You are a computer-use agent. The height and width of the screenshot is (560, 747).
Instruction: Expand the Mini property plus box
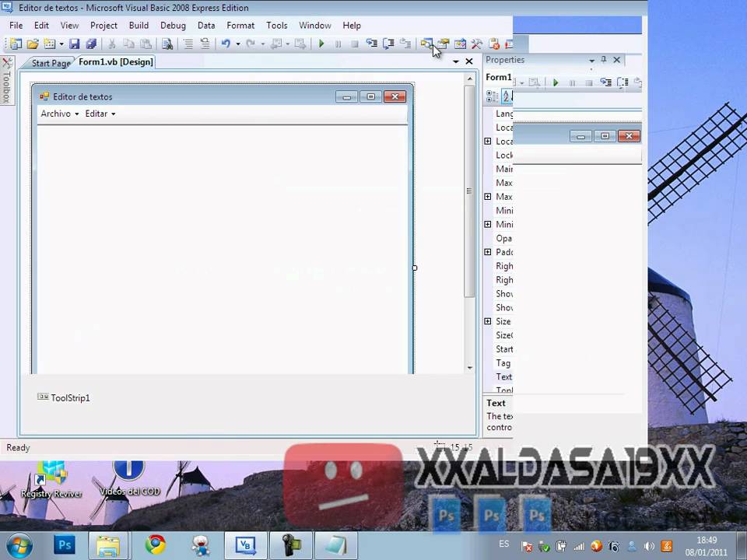(x=488, y=224)
